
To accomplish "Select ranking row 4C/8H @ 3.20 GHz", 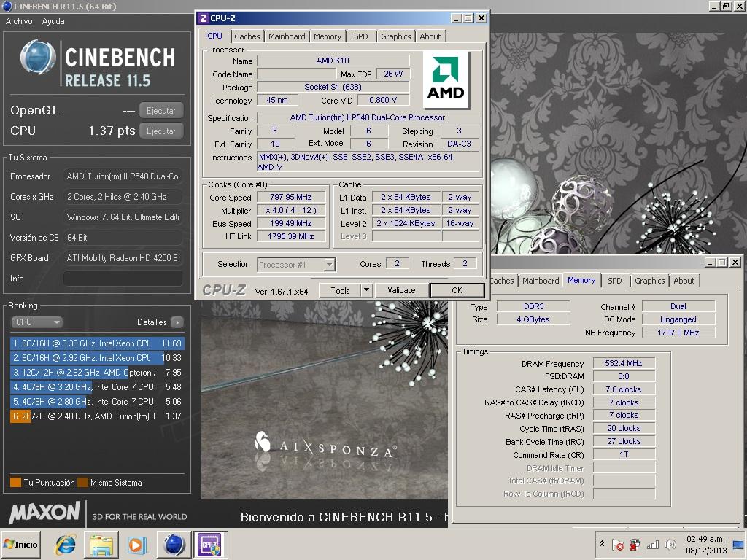I will 97,387.
